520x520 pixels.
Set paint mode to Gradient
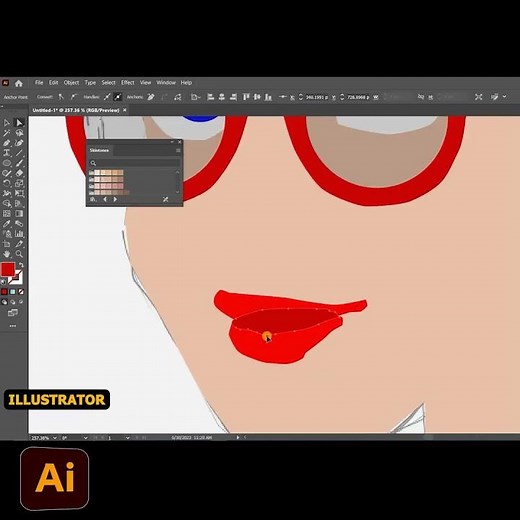click(13, 292)
